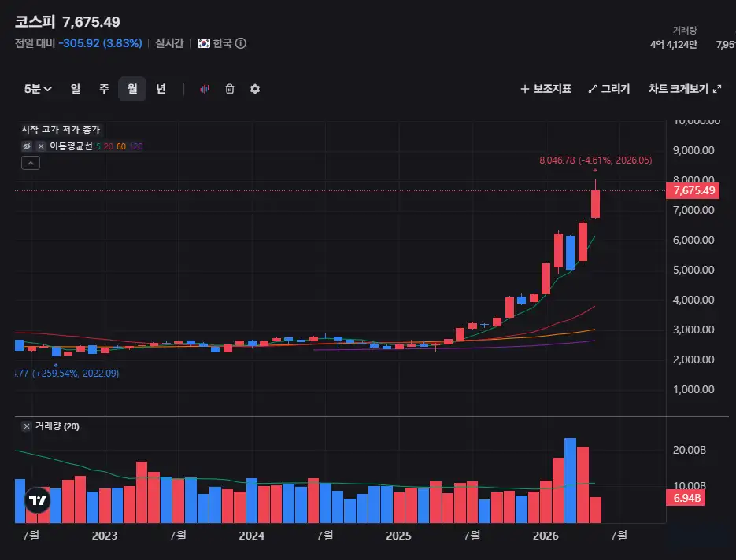
Task: Click the 1,000.00 price axis label
Action: [693, 389]
